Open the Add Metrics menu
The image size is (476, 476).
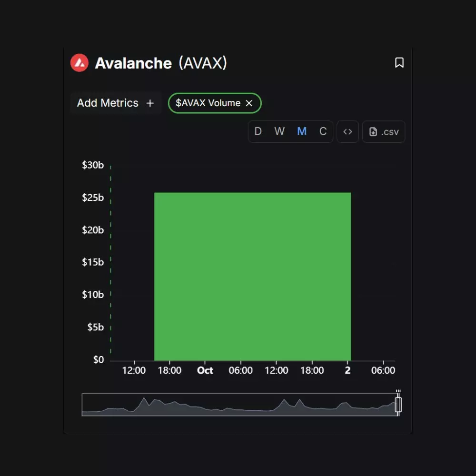coord(108,103)
